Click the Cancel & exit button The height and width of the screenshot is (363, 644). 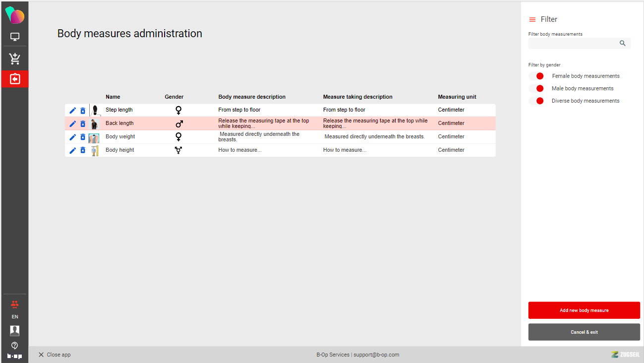(584, 332)
